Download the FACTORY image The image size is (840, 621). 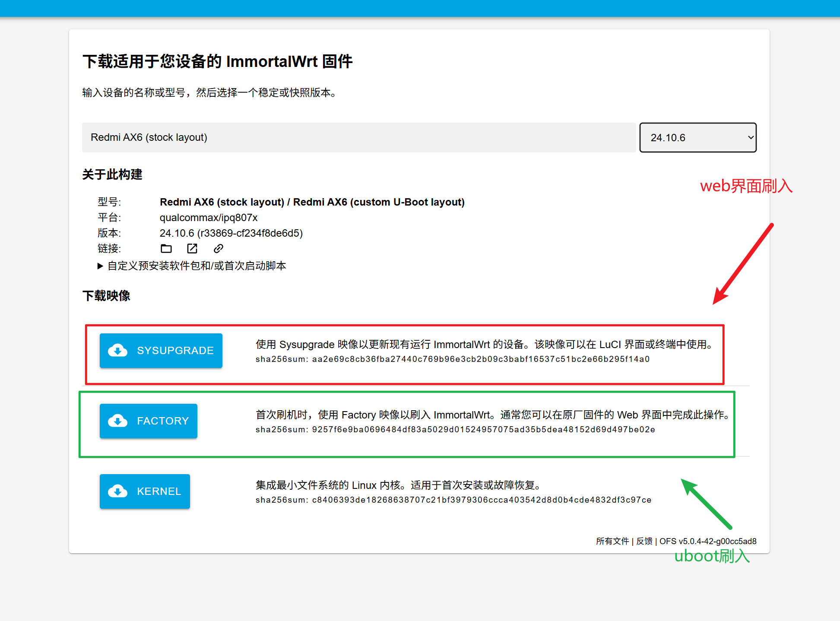tap(149, 421)
